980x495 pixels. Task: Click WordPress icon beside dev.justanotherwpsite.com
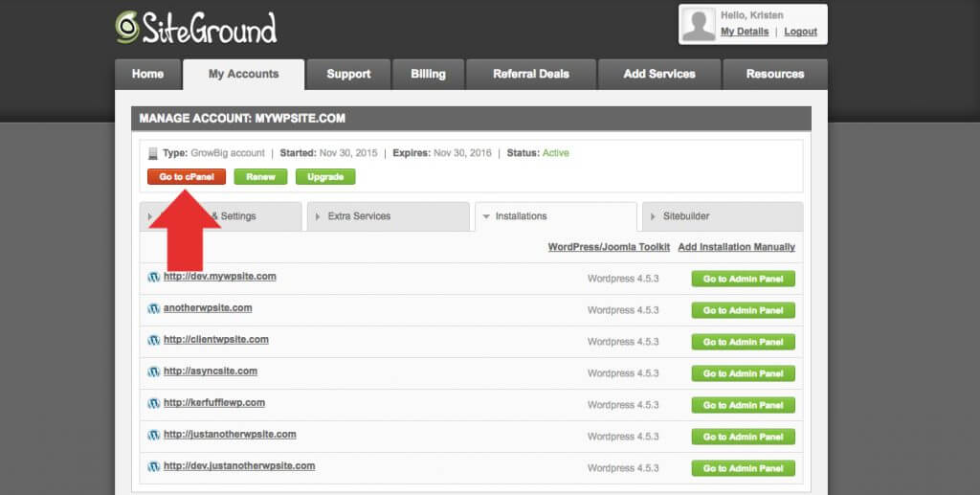tap(154, 466)
